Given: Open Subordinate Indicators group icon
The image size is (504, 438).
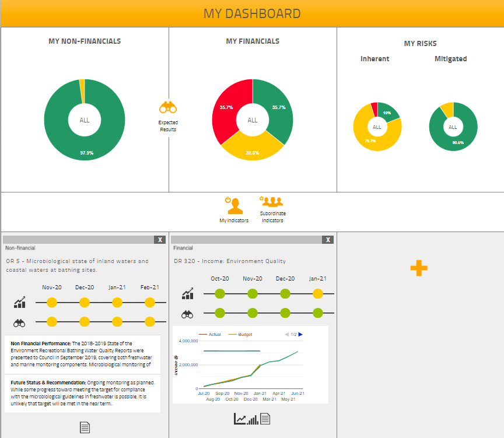Looking at the screenshot, I should [272, 201].
